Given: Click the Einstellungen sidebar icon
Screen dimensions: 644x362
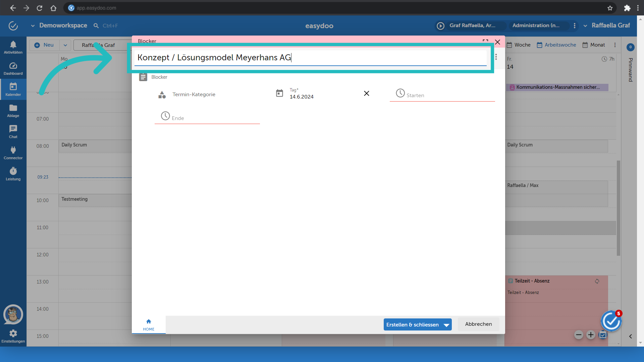Looking at the screenshot, I should pos(13,334).
